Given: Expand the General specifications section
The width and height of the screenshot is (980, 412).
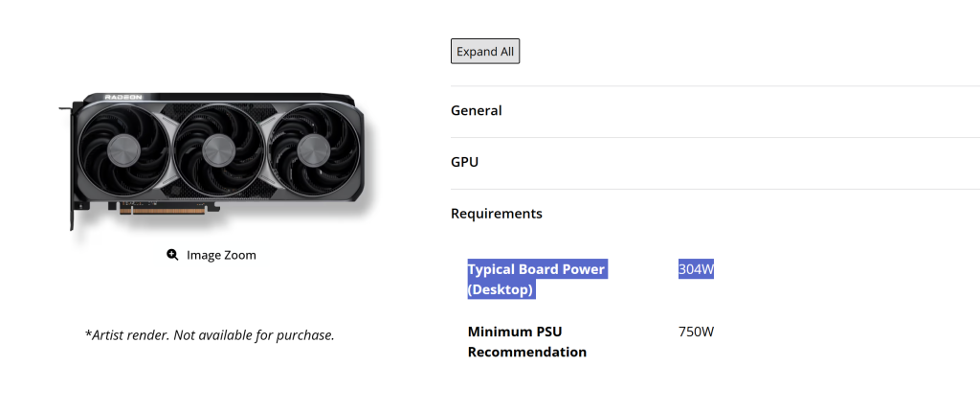Looking at the screenshot, I should pyautogui.click(x=715, y=111).
